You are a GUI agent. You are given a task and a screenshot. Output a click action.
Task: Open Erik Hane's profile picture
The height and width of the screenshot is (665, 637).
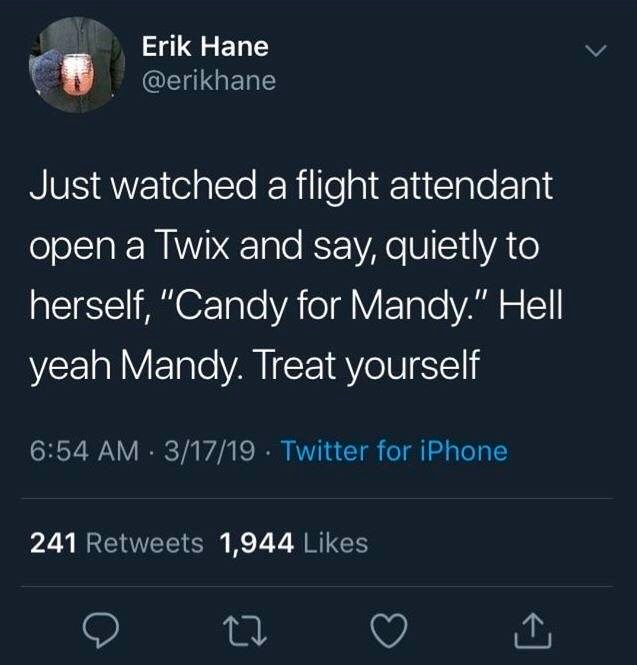[77, 64]
